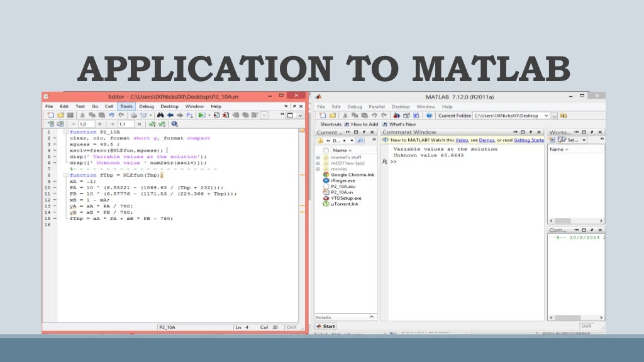Click GUIDE icon in MATLAB toolbar

pyautogui.click(x=407, y=116)
